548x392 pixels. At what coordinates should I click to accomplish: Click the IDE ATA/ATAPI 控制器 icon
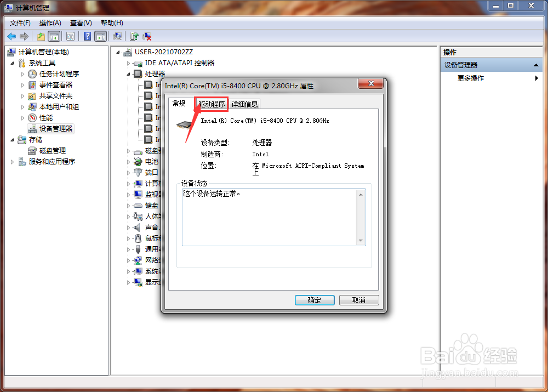[x=138, y=63]
